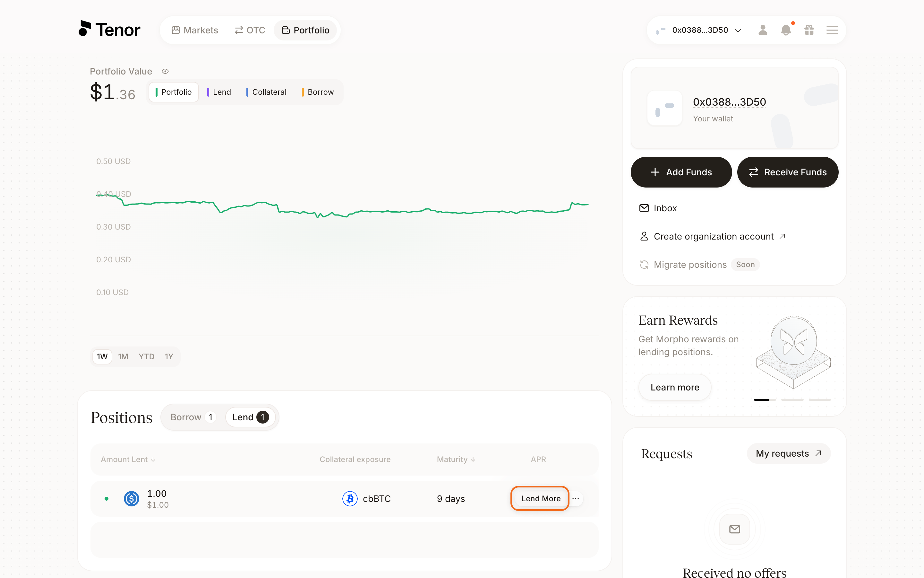Toggle the Borrow chart series
This screenshot has width=924, height=578.
(x=318, y=92)
